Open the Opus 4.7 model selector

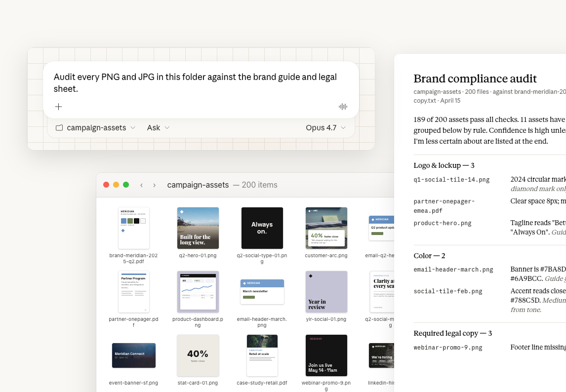[x=325, y=127]
